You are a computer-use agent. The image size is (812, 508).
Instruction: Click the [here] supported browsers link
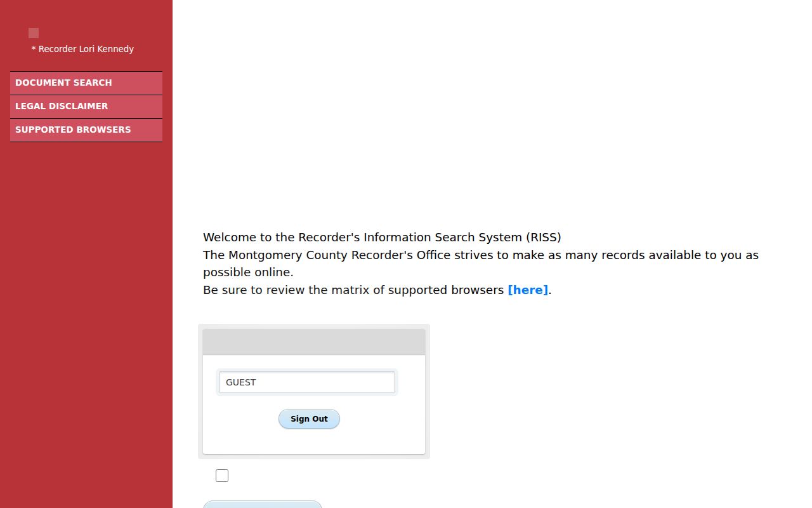coord(528,290)
